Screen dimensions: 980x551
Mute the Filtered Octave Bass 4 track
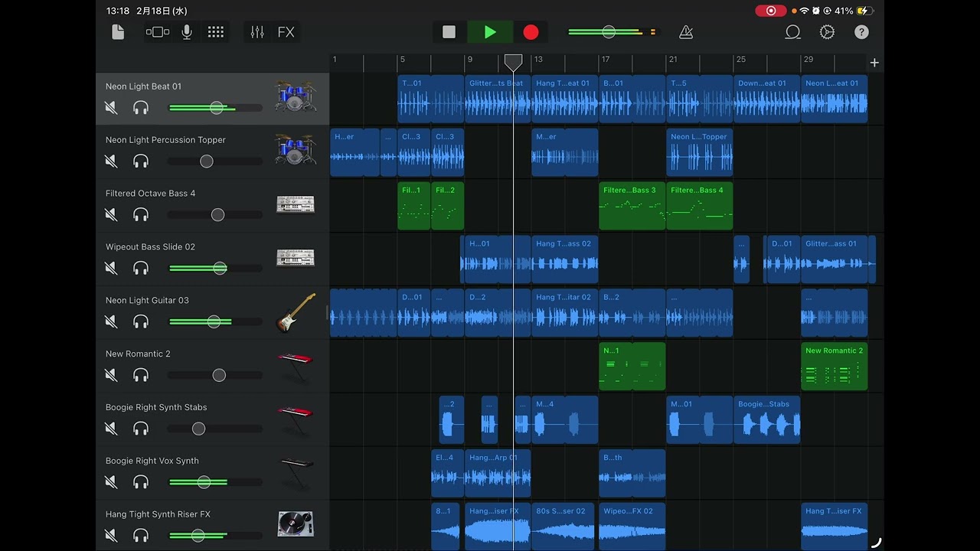point(111,215)
